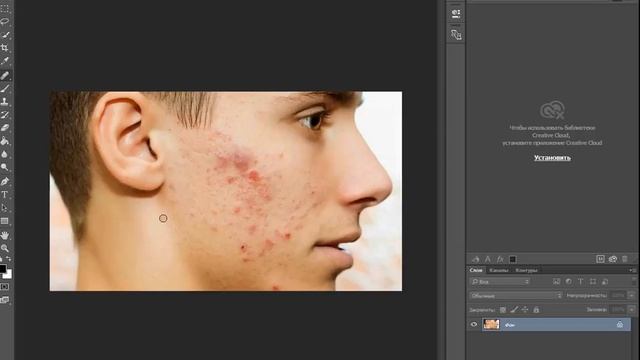The width and height of the screenshot is (640, 360).
Task: Open top collapsed panel icon in dock
Action: [456, 13]
